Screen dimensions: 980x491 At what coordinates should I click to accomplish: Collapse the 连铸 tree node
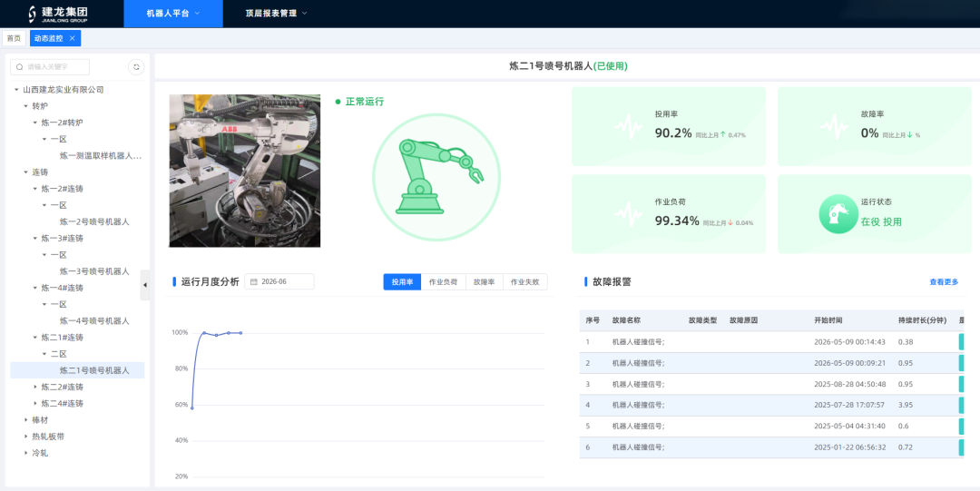[x=25, y=172]
